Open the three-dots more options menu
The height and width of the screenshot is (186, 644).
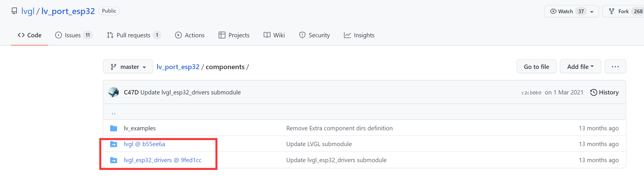click(x=615, y=67)
